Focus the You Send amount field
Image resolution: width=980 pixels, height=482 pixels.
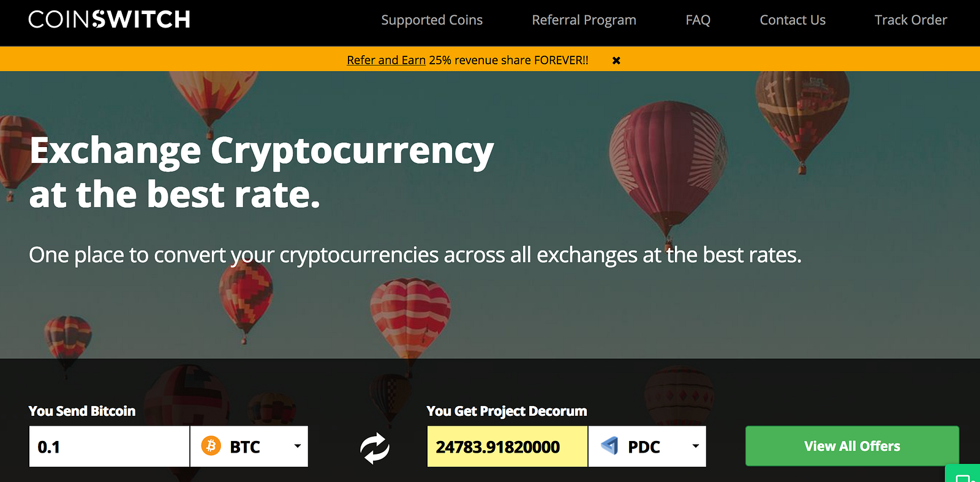[109, 446]
